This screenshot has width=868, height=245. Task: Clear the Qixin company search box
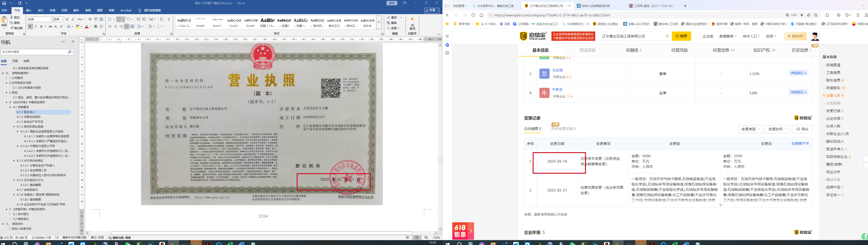667,36
